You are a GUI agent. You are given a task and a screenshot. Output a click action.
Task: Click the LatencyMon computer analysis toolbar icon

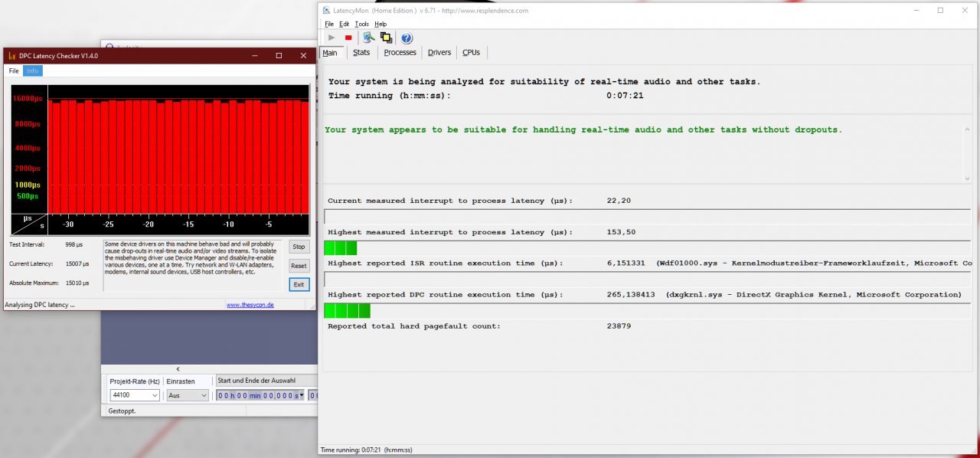(368, 38)
